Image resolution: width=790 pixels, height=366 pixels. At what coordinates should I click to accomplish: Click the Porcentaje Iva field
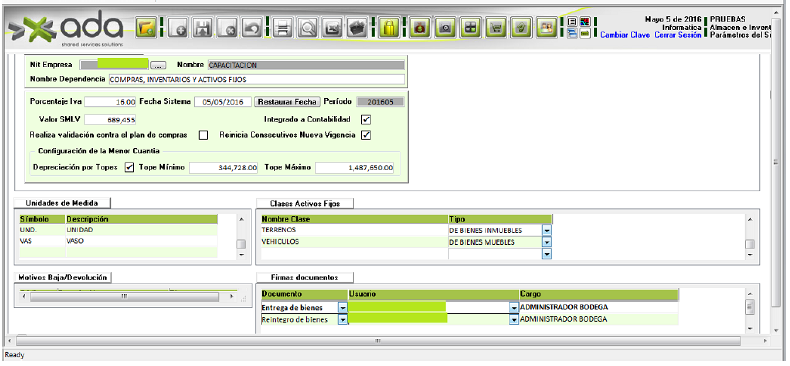pos(110,102)
